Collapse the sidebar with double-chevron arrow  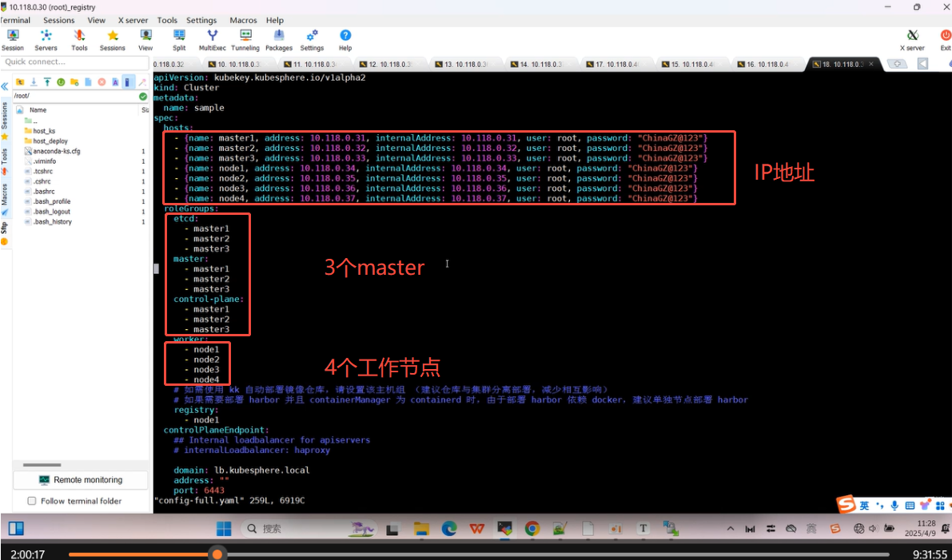5,85
